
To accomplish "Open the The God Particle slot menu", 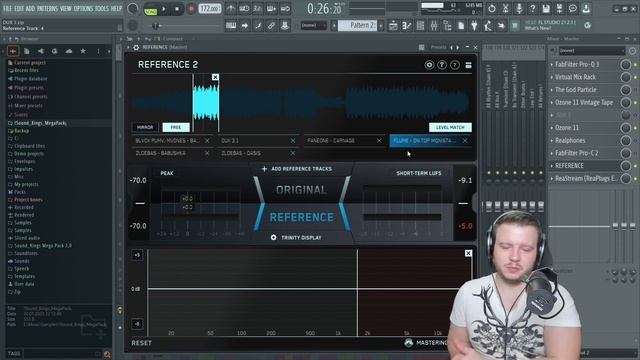I will tap(551, 90).
